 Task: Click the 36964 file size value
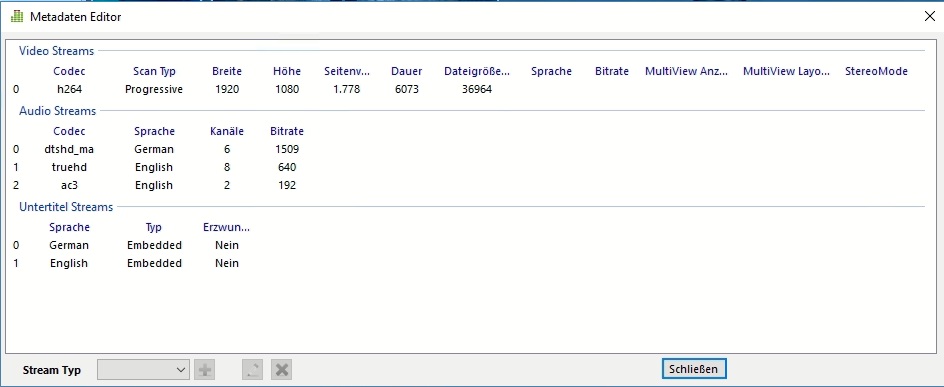coord(477,89)
